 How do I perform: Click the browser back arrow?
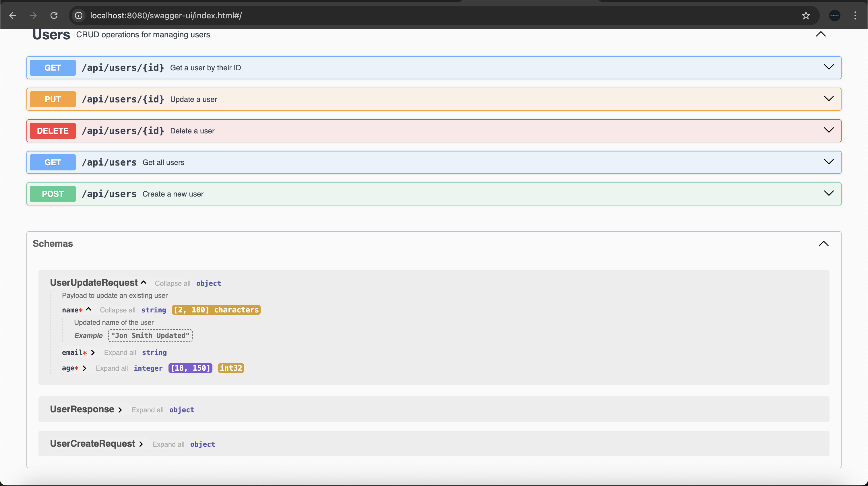13,15
